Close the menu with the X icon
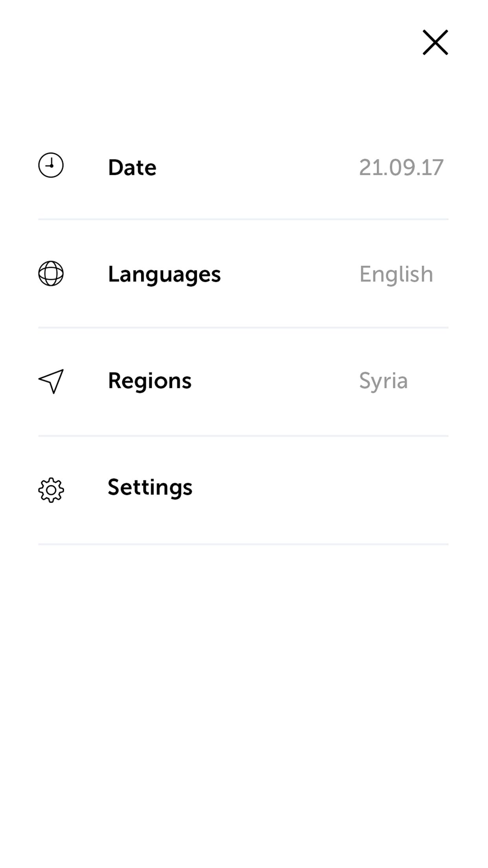Screen dimensions: 488x868 point(435,42)
